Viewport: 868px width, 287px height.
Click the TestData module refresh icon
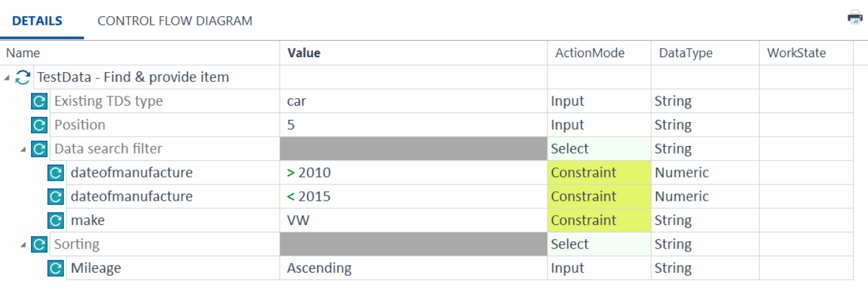23,78
